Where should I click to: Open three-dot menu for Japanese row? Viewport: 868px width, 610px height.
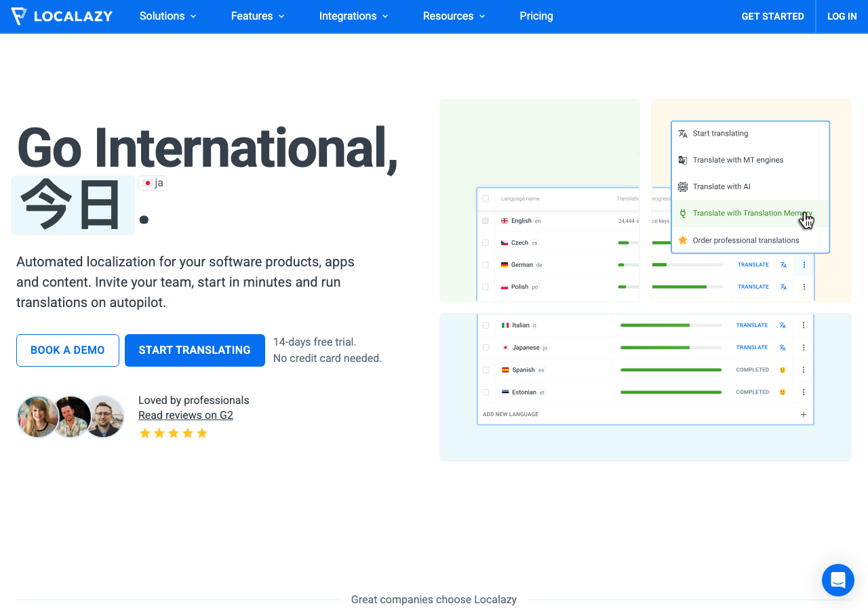pyautogui.click(x=804, y=348)
